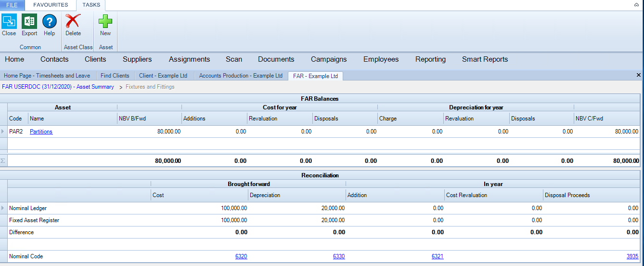This screenshot has height=266, width=644.
Task: Open Reporting in navigation bar
Action: 430,59
